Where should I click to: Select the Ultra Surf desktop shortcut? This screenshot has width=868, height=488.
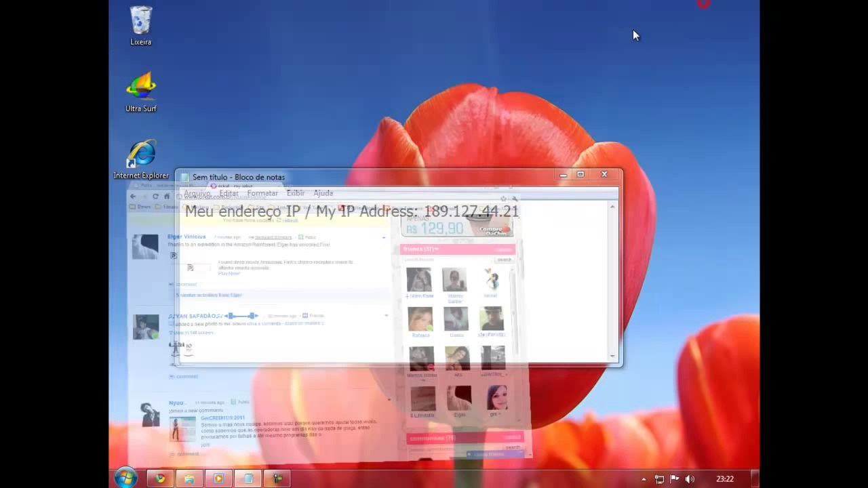pyautogui.click(x=141, y=92)
